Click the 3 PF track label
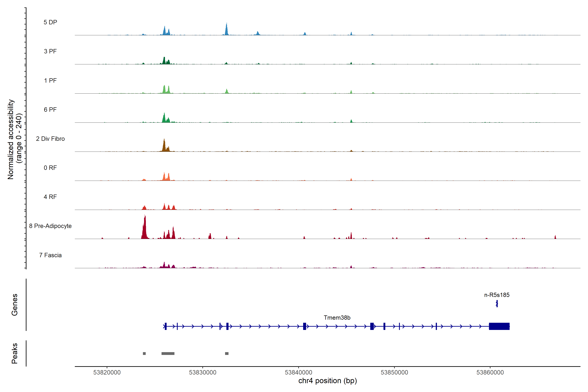Image resolution: width=588 pixels, height=392 pixels. coord(50,51)
